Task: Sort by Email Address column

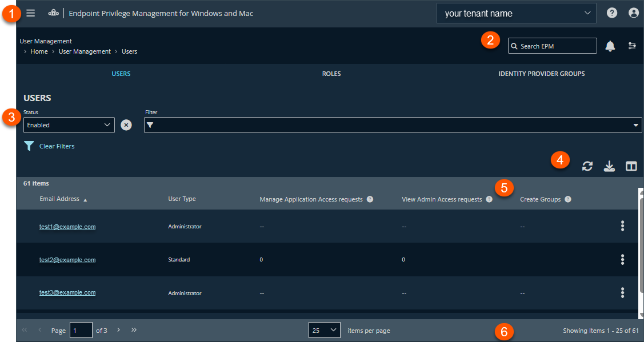Action: click(59, 199)
